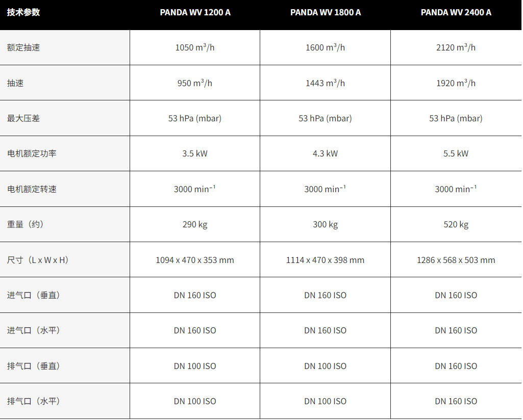The height and width of the screenshot is (420, 523).
Task: Click the 5.5 kW cell
Action: (x=456, y=153)
